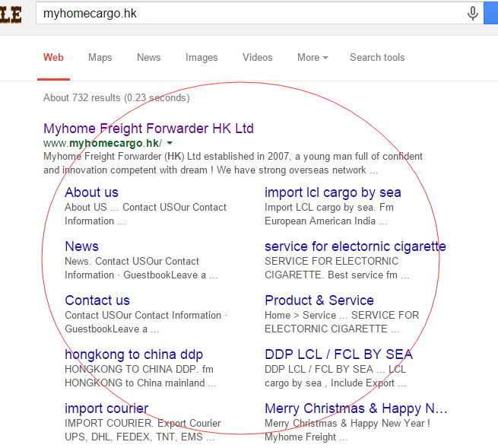Image resolution: width=498 pixels, height=448 pixels.
Task: Open Search tools options
Action: point(377,58)
